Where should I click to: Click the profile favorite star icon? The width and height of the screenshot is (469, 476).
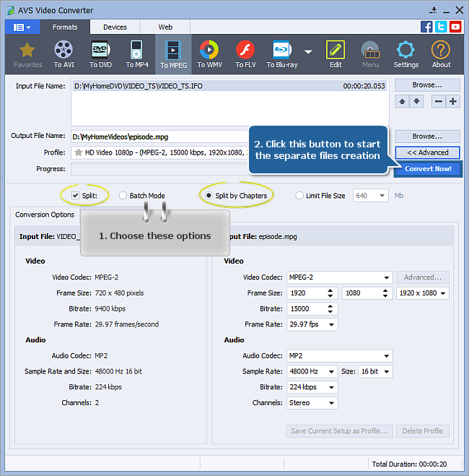[79, 152]
